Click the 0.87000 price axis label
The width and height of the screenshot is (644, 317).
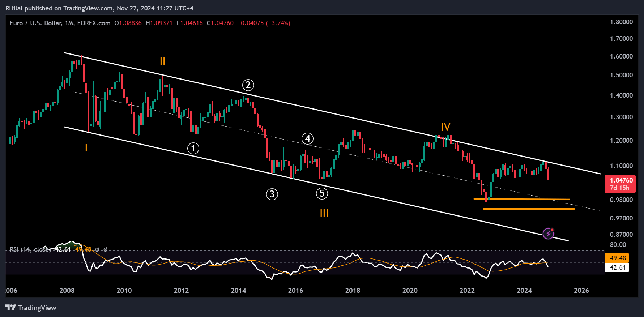coord(622,235)
